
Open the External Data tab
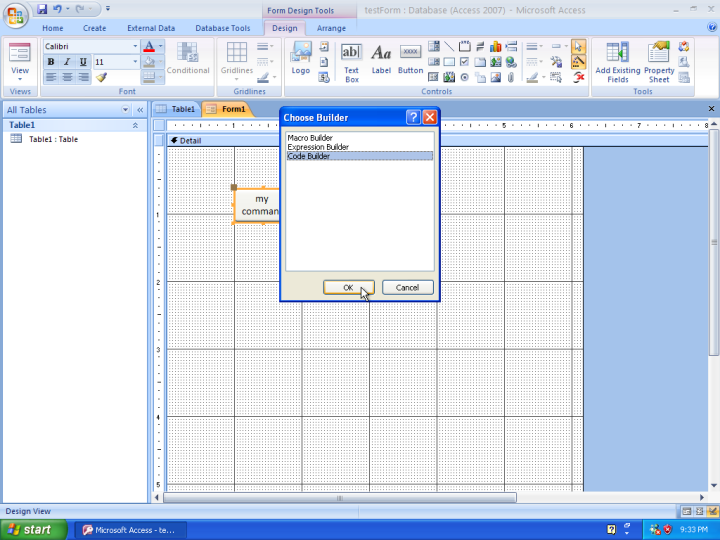click(x=151, y=28)
